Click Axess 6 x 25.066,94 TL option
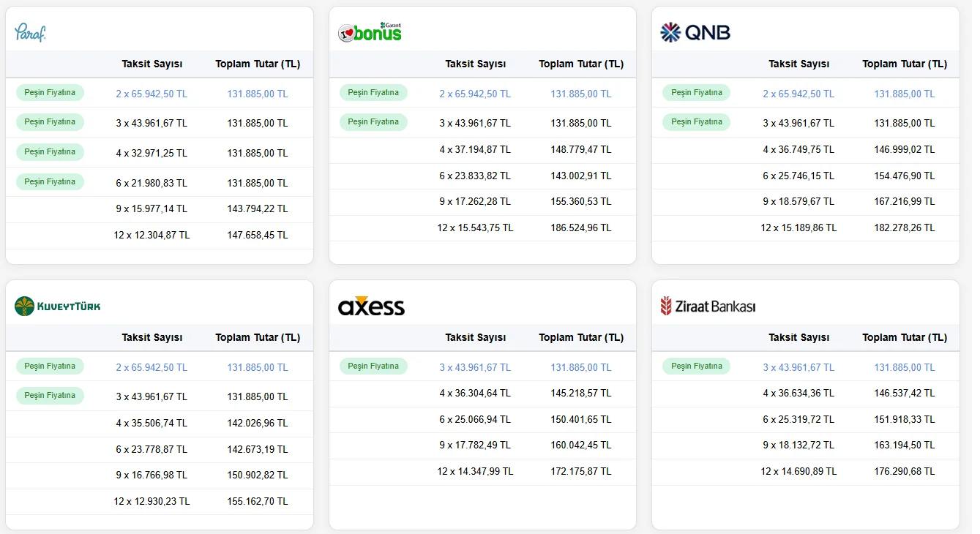This screenshot has width=980, height=534. coord(475,419)
